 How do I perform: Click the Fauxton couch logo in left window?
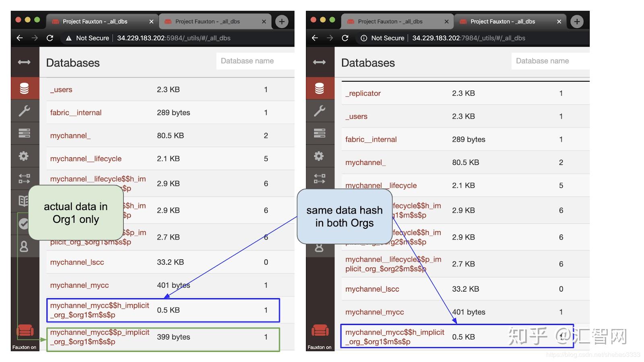[x=25, y=331]
